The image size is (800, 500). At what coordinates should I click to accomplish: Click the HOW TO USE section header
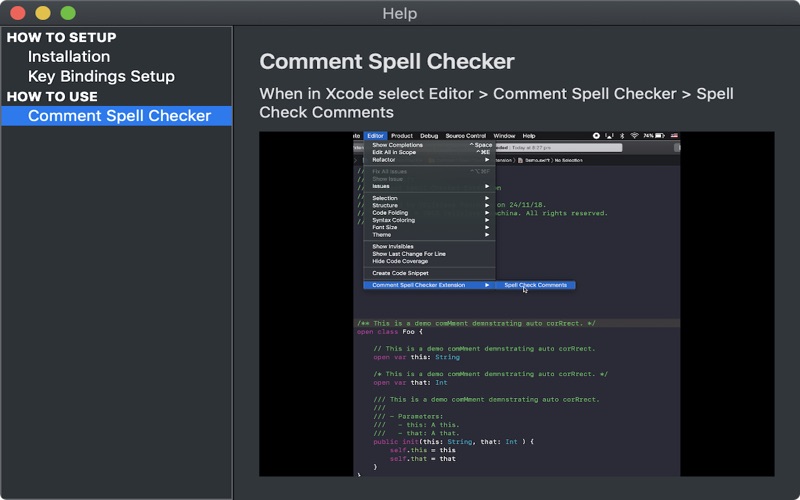point(52,96)
